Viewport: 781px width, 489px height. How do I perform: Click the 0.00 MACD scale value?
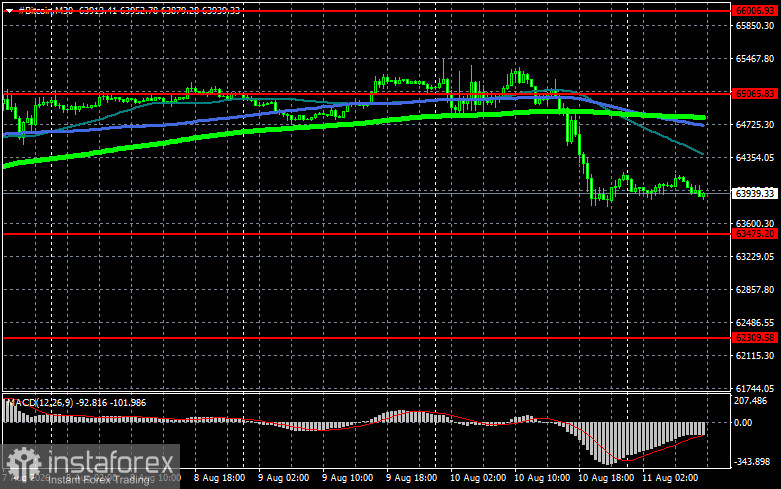click(743, 423)
